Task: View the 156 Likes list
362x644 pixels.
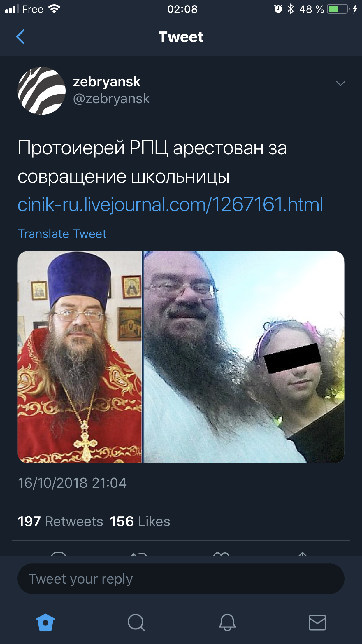Action: point(140,521)
